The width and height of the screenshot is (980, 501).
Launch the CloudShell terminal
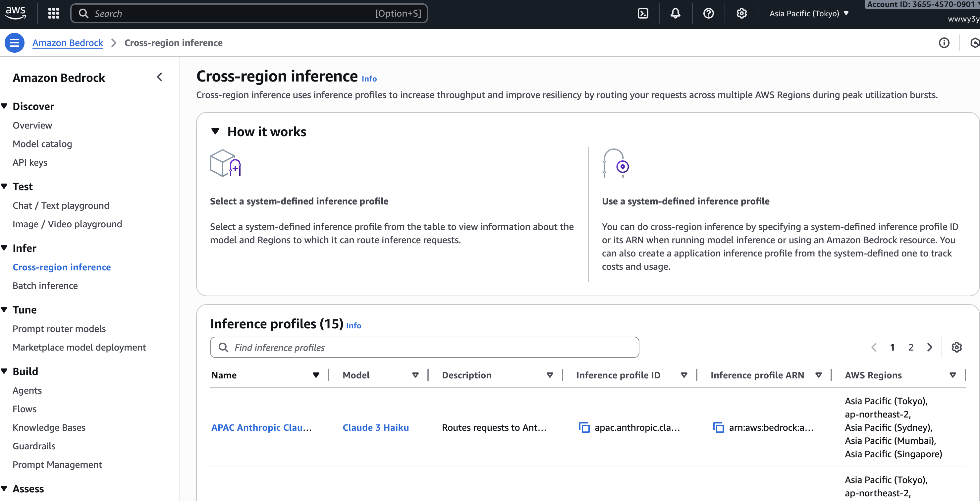[x=643, y=13]
